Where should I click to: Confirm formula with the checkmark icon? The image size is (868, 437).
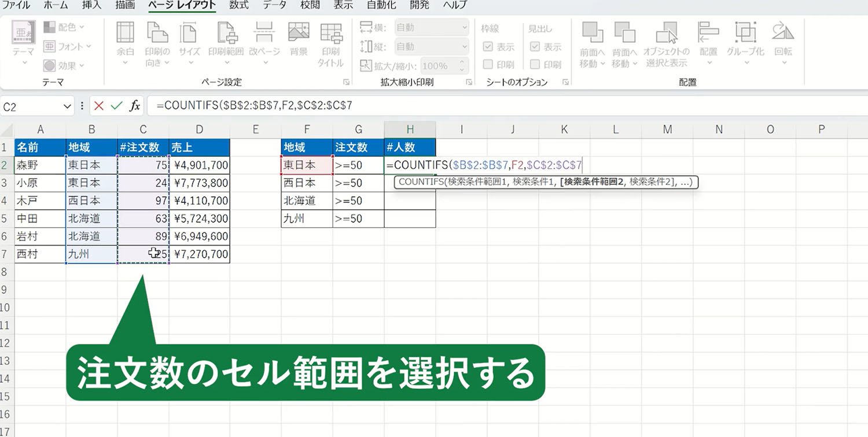116,106
